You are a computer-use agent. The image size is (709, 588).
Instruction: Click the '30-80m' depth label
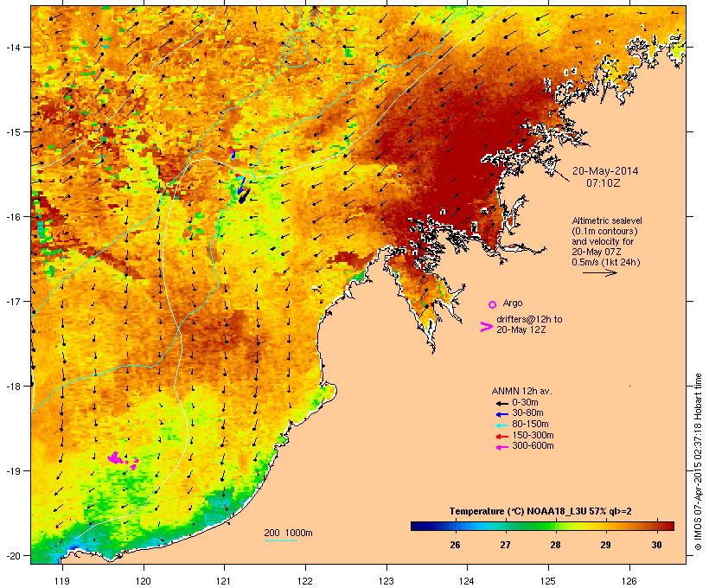527,413
